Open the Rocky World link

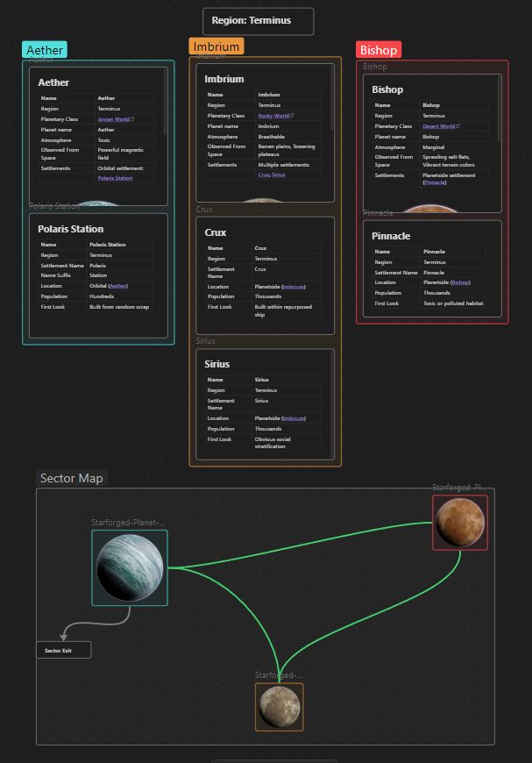pyautogui.click(x=273, y=116)
